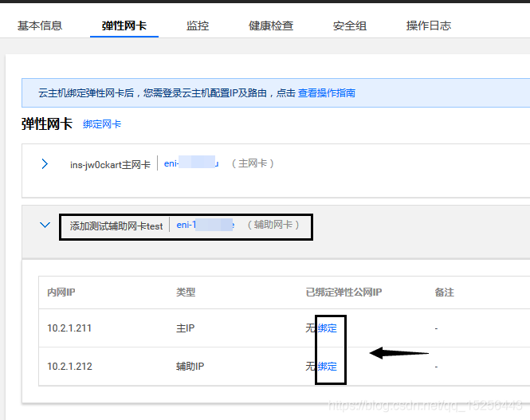Click the （主网卡） label
Image resolution: width=530 pixels, height=420 pixels.
(253, 163)
